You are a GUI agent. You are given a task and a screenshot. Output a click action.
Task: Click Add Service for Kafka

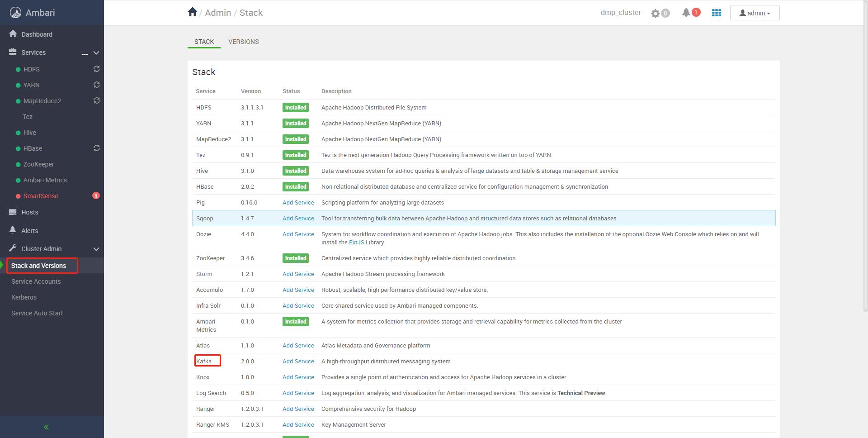point(298,361)
